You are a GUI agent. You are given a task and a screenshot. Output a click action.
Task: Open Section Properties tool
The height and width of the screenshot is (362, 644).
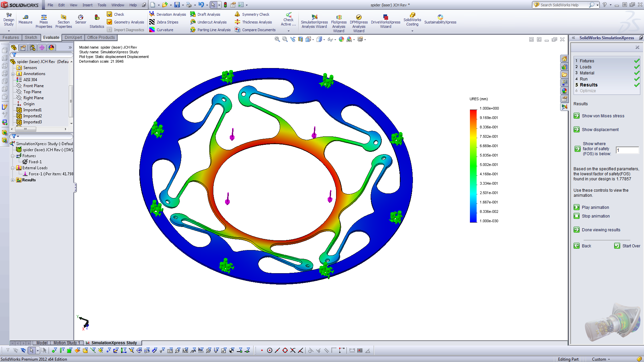point(64,21)
